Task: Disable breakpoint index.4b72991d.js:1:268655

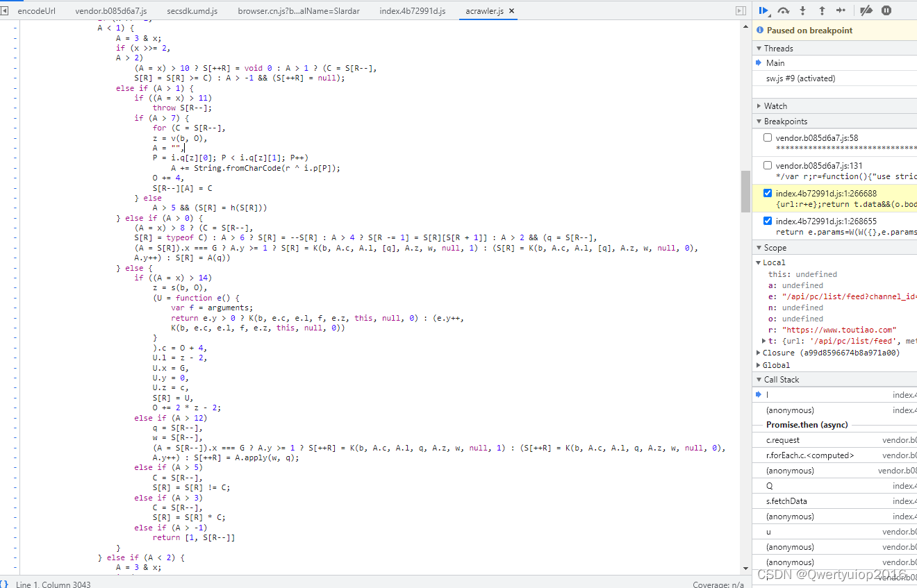Action: point(768,221)
